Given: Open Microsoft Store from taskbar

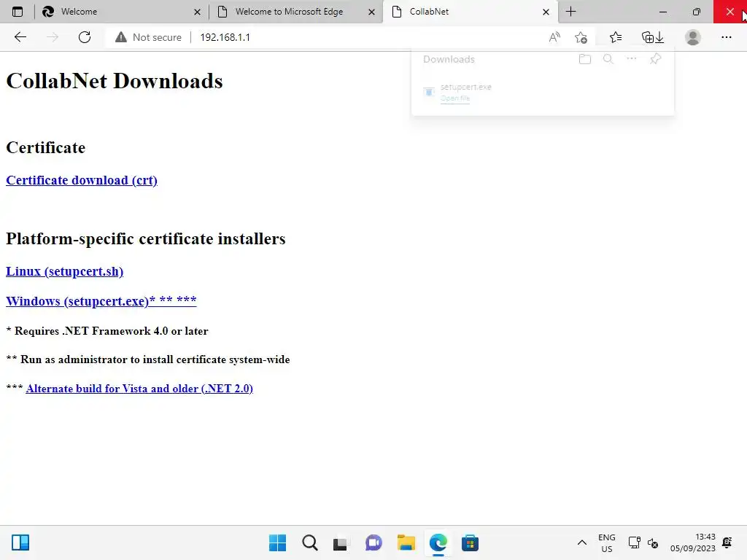Looking at the screenshot, I should tap(470, 542).
